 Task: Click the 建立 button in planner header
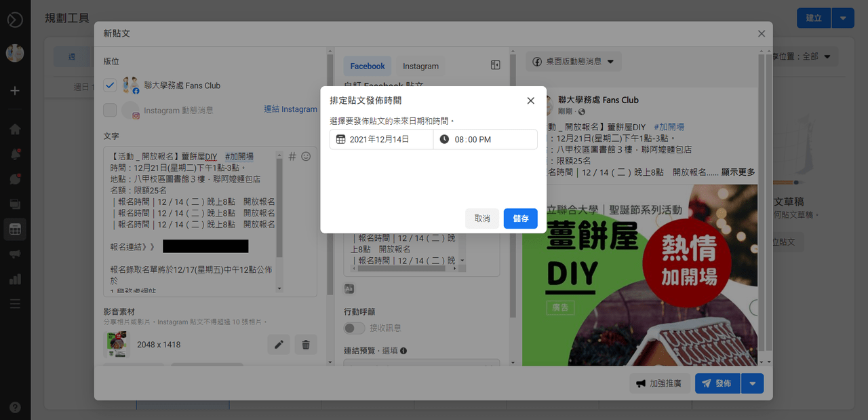pyautogui.click(x=814, y=18)
